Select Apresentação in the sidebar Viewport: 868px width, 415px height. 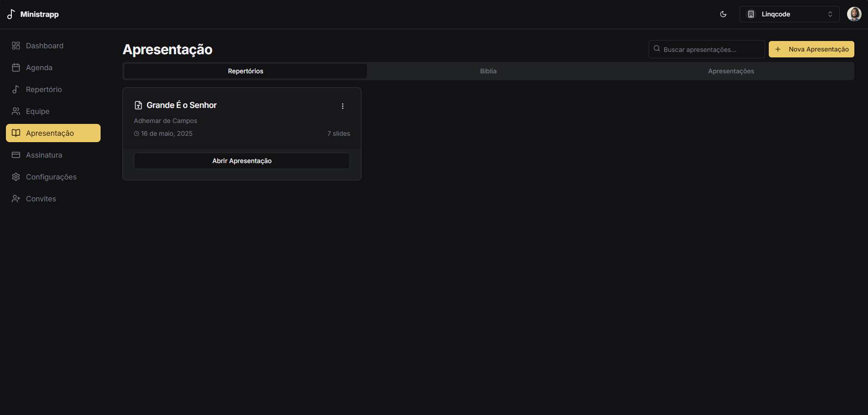(50, 133)
